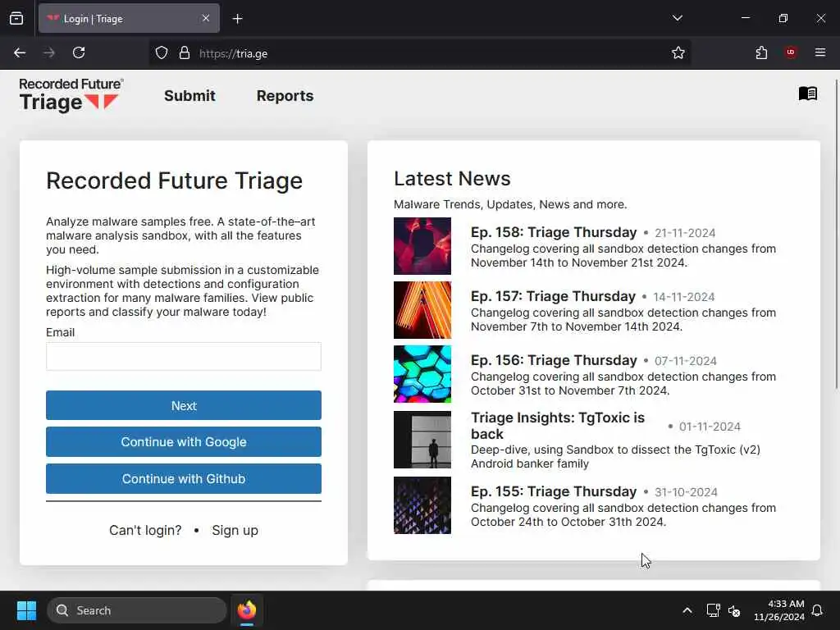Open the Sign up link
The width and height of the screenshot is (840, 630).
point(235,531)
